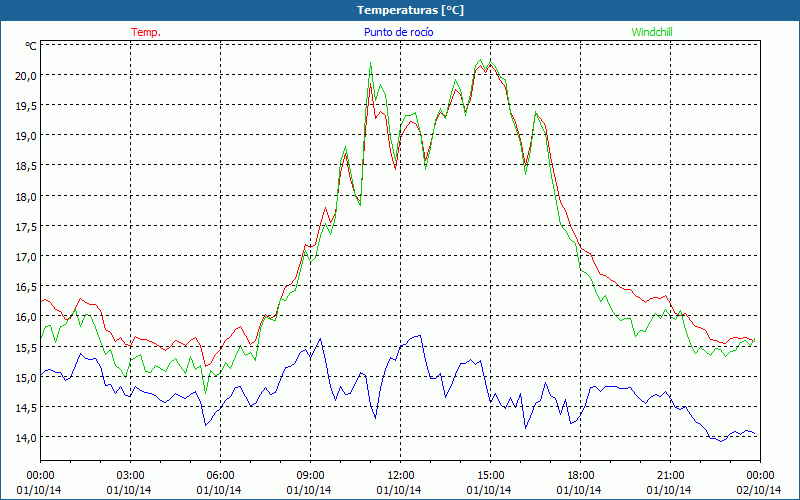Click the '02/10/14' date label

pos(759,490)
